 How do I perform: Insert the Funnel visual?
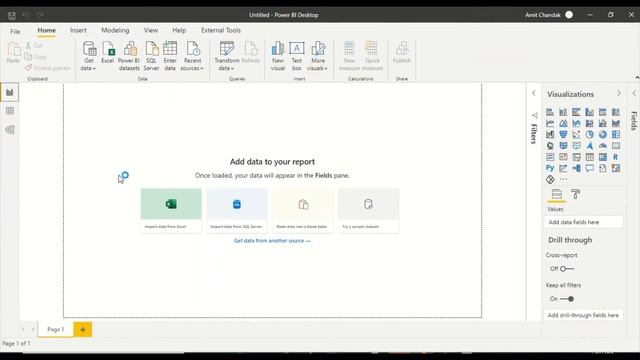pos(563,134)
